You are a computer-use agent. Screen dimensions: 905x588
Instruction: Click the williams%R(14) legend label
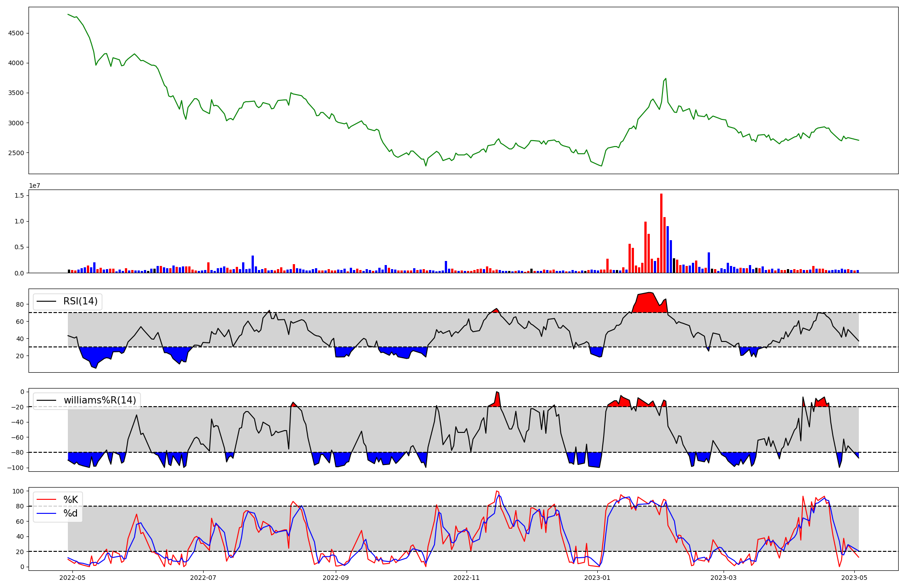pos(100,400)
